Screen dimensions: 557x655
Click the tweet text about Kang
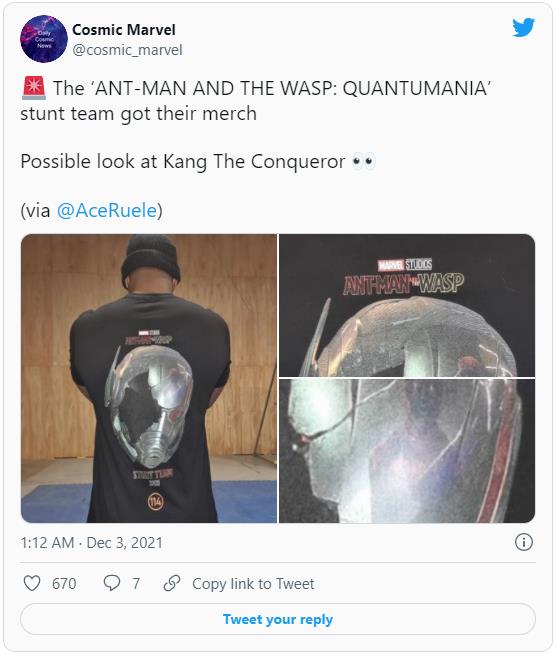[183, 162]
